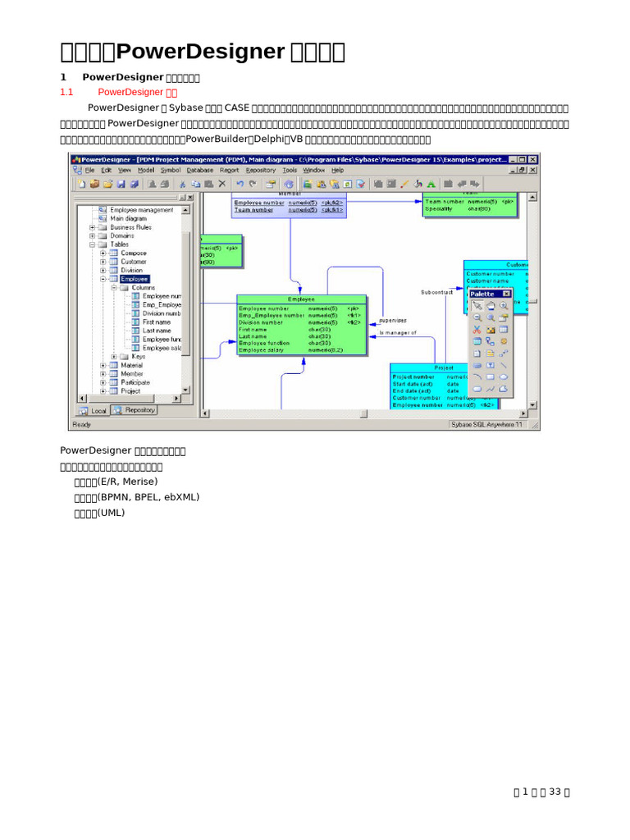Select the Note tool in the Palette
The width and height of the screenshot is (630, 840).
click(491, 354)
